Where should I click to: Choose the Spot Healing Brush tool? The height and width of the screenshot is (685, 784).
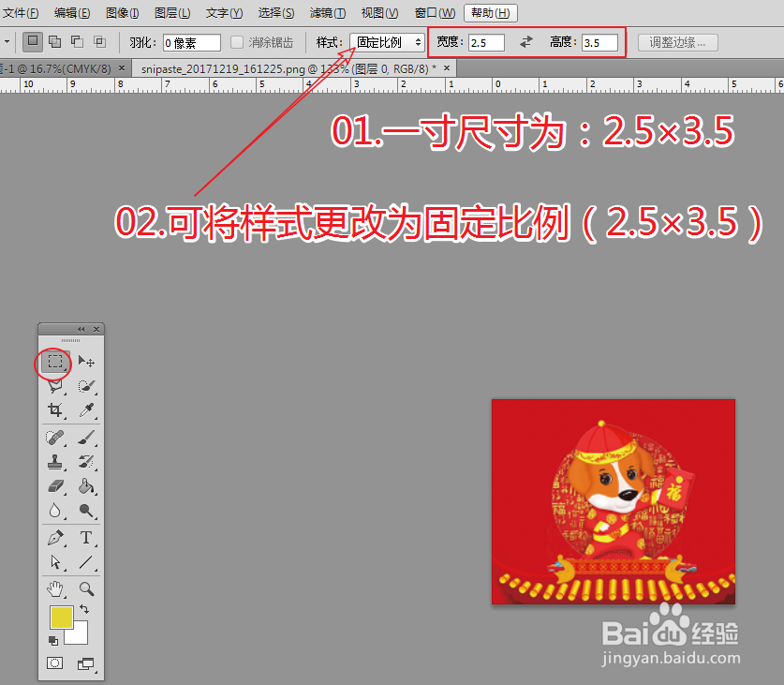[55, 438]
